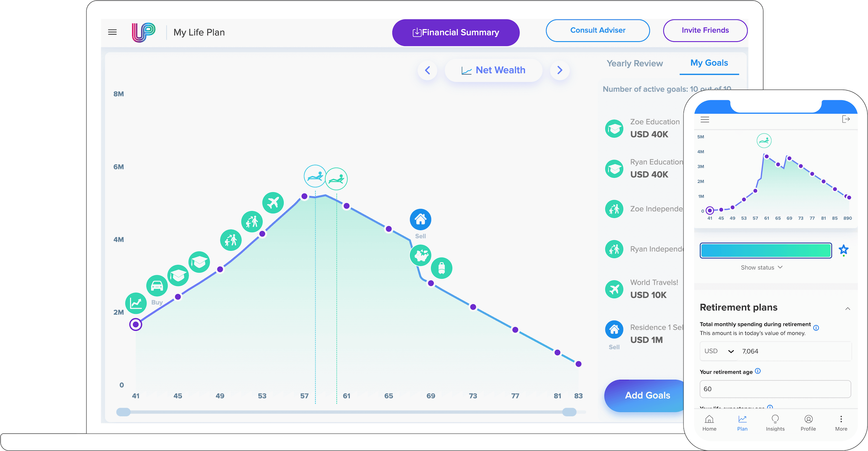Click the investment growth chart icon

[136, 303]
